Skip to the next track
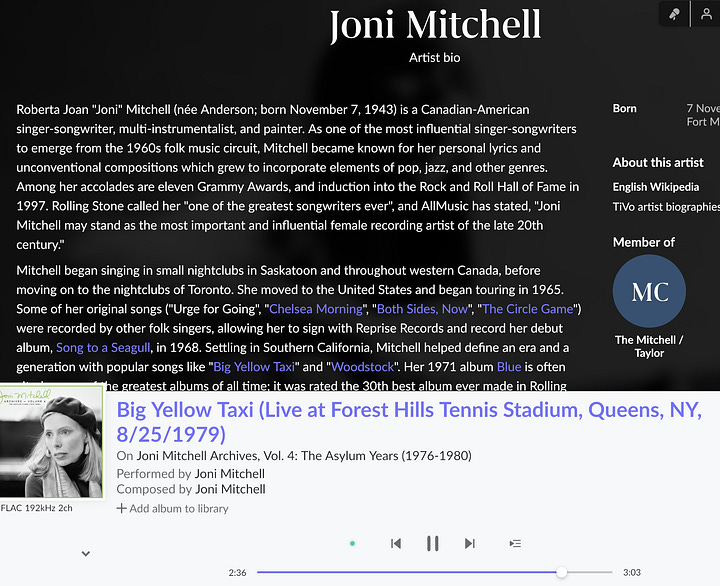720x586 pixels. point(469,544)
